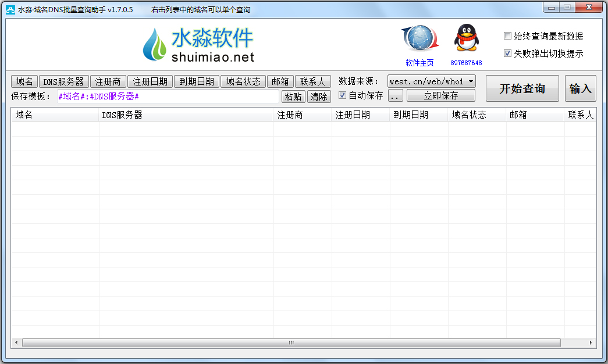The height and width of the screenshot is (364, 608).
Task: Close the DNS query window
Action: (589, 8)
